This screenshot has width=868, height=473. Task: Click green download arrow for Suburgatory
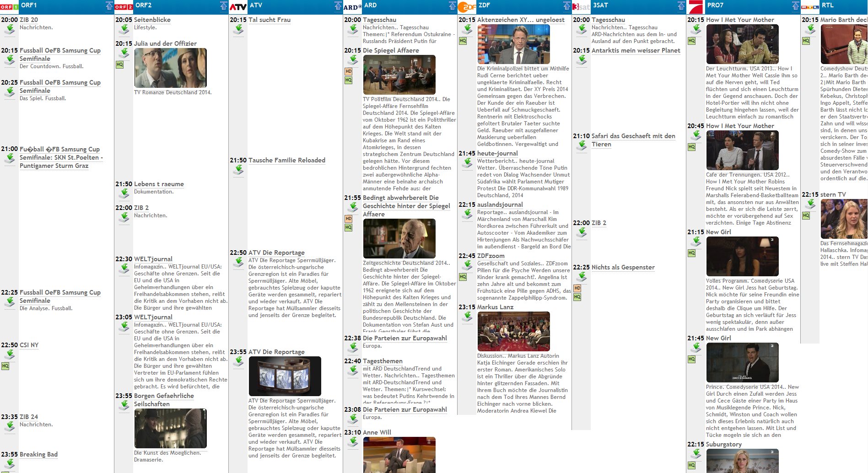696,454
